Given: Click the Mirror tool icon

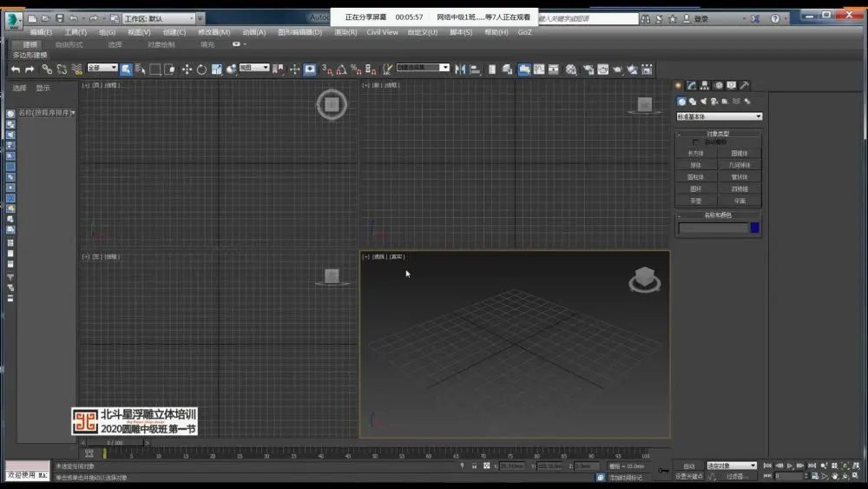Looking at the screenshot, I should [460, 69].
